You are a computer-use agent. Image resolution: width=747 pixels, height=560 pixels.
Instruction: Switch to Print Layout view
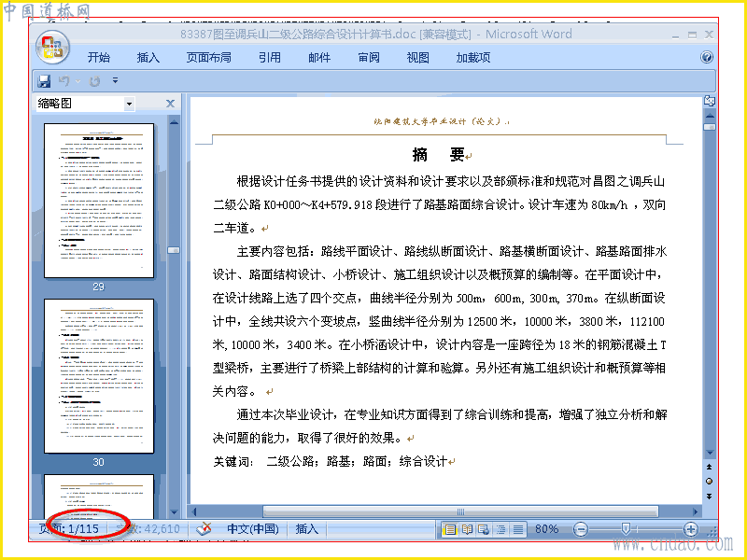click(450, 529)
